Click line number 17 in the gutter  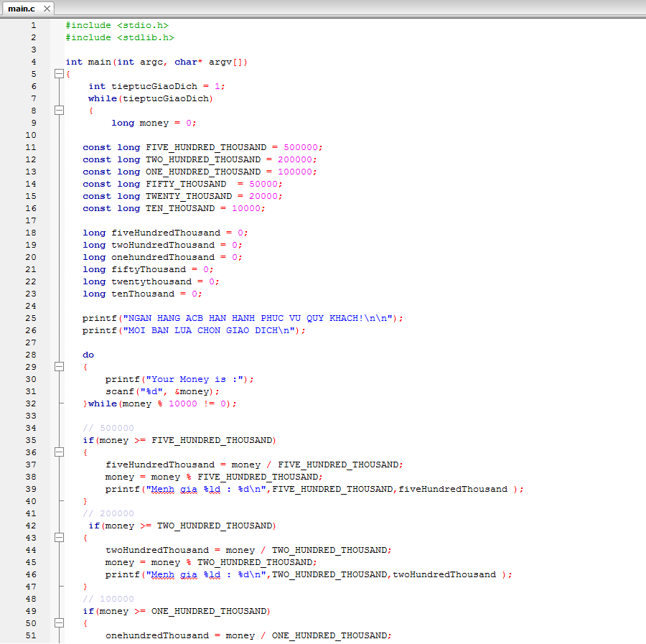(x=31, y=220)
